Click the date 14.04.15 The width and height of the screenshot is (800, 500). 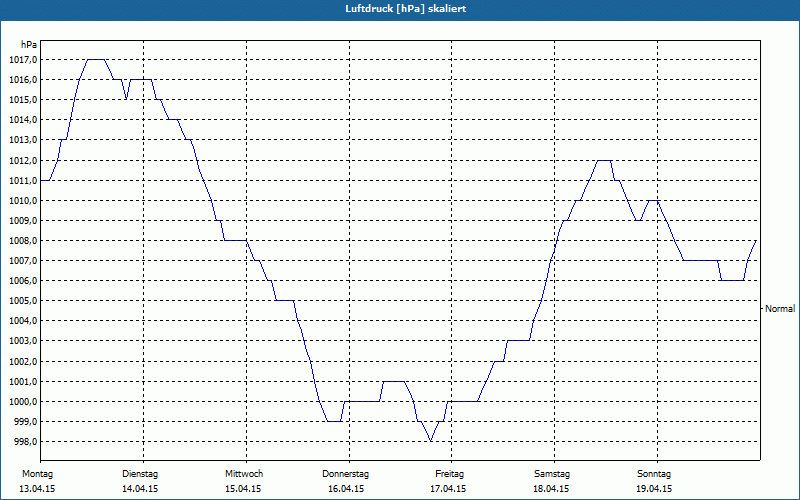[140, 489]
